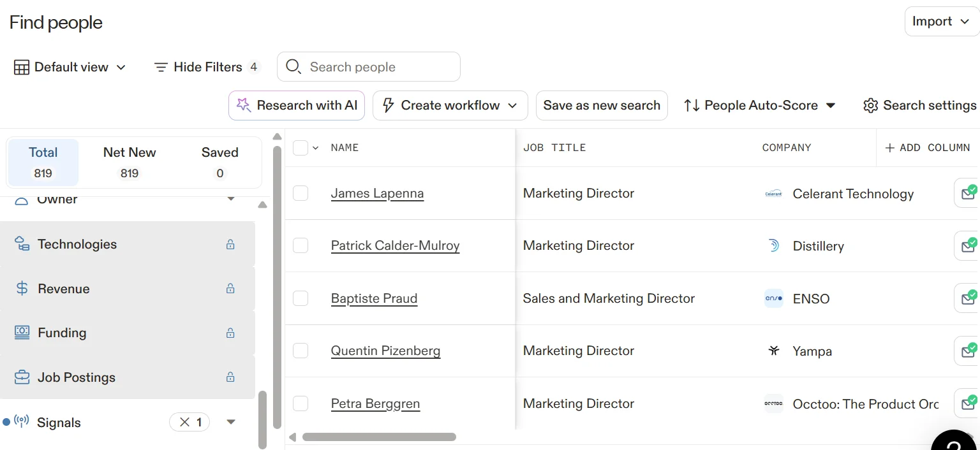Open Search settings gear icon

[871, 106]
